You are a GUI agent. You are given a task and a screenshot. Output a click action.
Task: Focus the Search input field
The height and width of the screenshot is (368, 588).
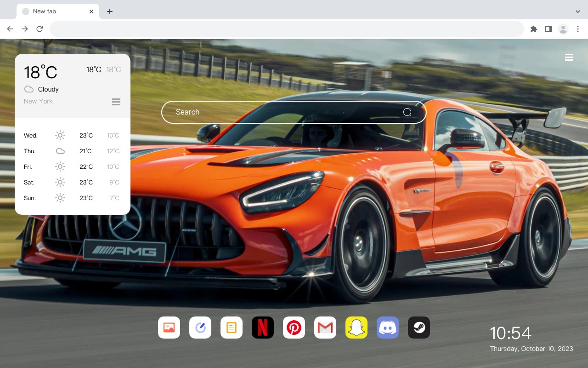(x=294, y=112)
